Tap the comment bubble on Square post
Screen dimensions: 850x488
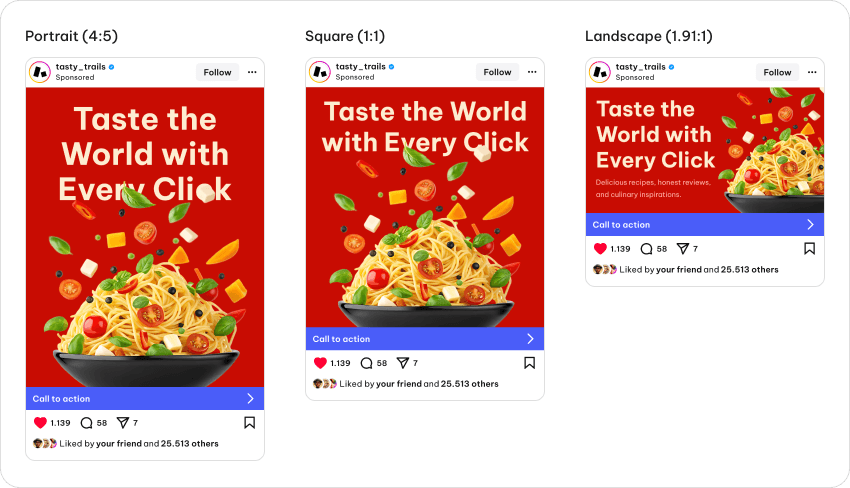366,363
